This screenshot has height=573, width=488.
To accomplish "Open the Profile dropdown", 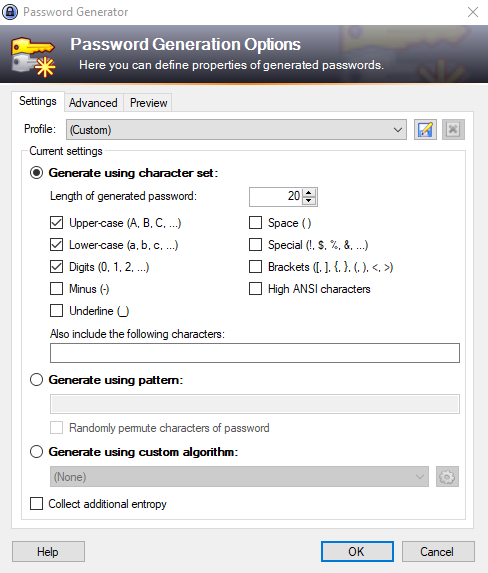I will pyautogui.click(x=236, y=129).
